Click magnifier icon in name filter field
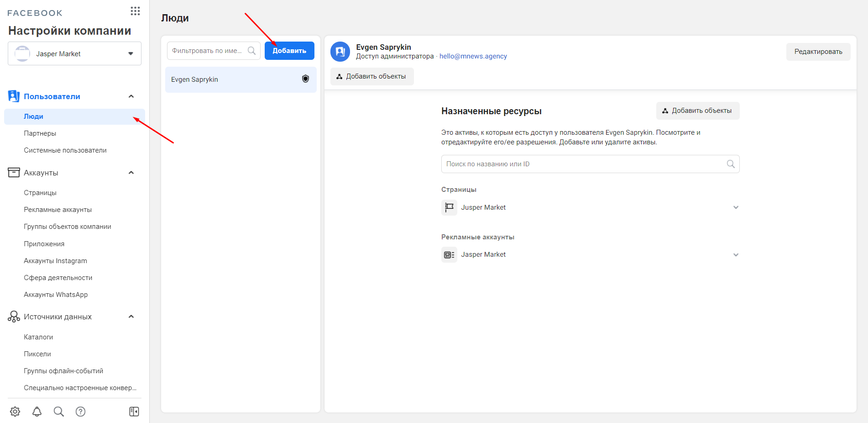This screenshot has width=868, height=423. 251,51
